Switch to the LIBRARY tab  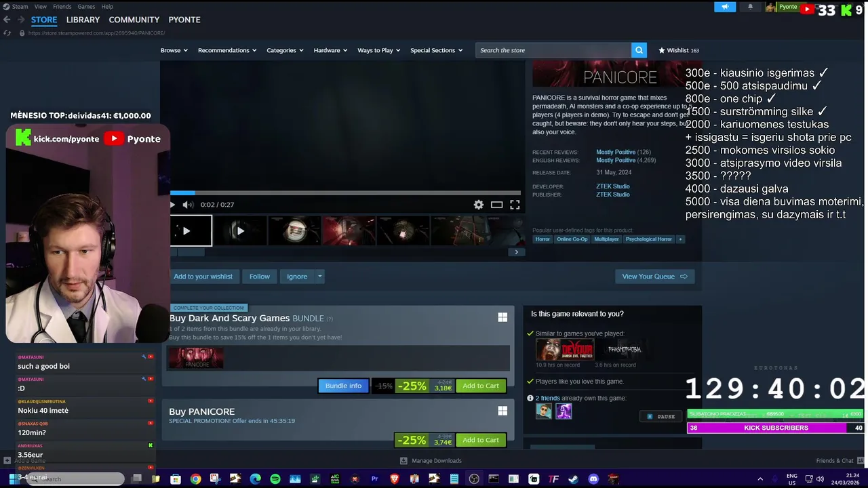(83, 20)
